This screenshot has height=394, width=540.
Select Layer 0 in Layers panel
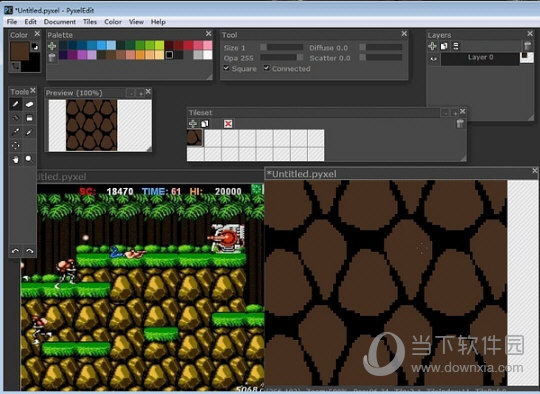(480, 59)
